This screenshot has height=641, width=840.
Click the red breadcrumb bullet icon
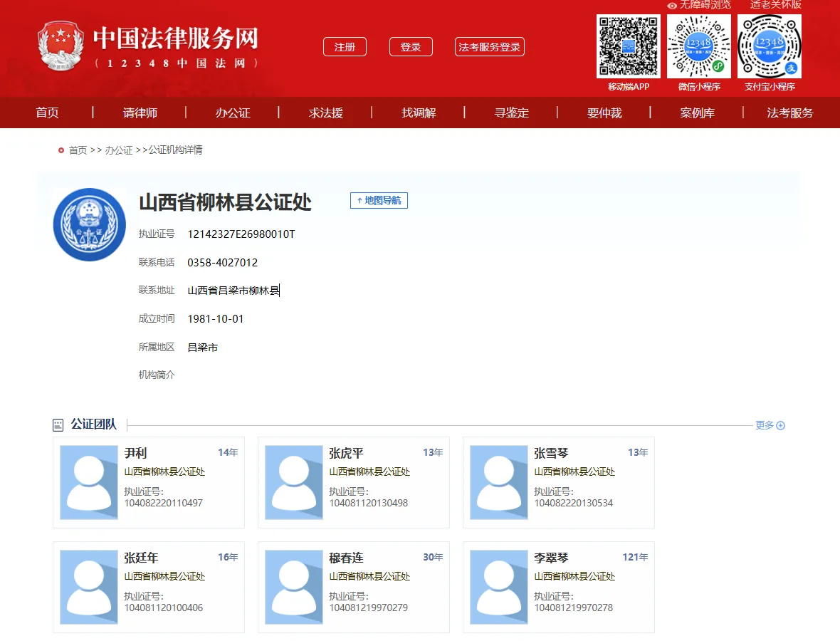point(61,150)
